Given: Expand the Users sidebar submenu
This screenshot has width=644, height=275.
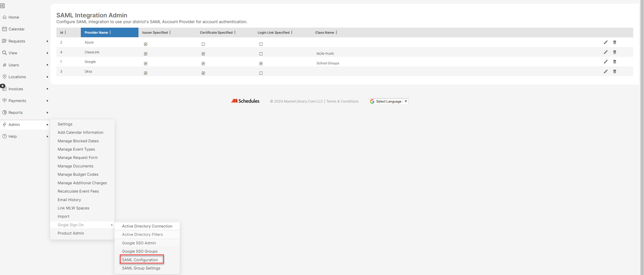Looking at the screenshot, I should click(14, 65).
